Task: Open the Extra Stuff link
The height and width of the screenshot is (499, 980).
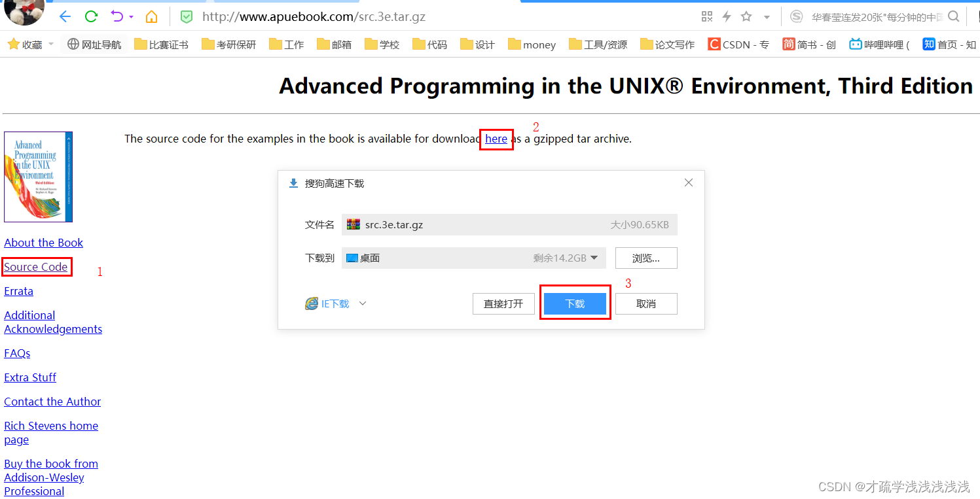Action: 30,377
